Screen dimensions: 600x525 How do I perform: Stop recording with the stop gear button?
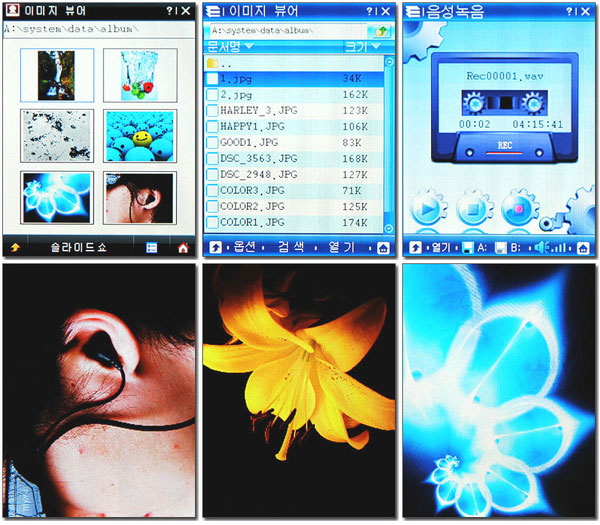[473, 209]
